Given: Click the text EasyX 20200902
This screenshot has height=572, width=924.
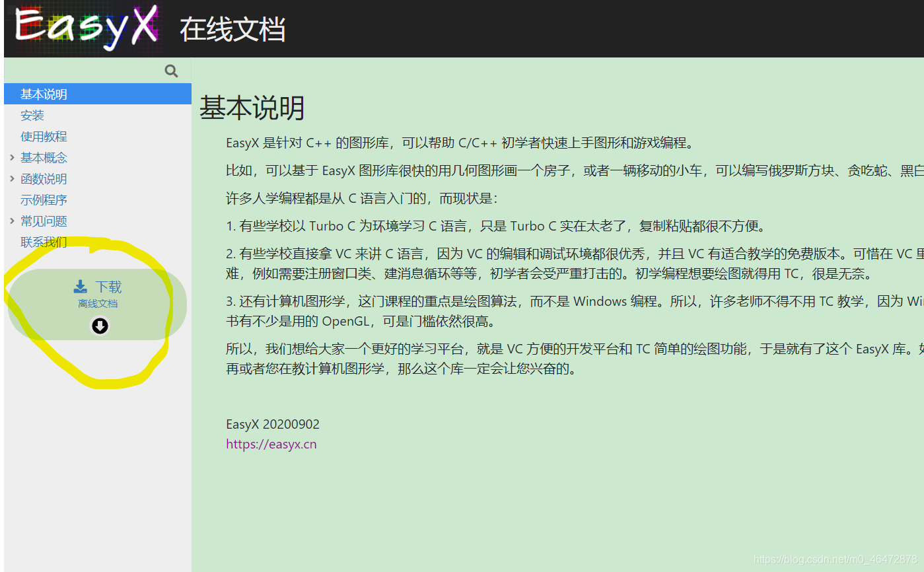Looking at the screenshot, I should click(273, 424).
